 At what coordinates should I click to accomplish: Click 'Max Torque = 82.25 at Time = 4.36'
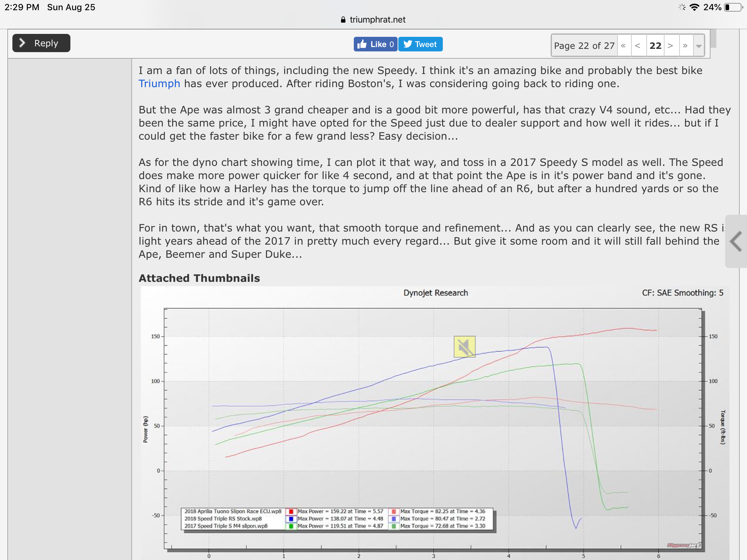[x=443, y=511]
